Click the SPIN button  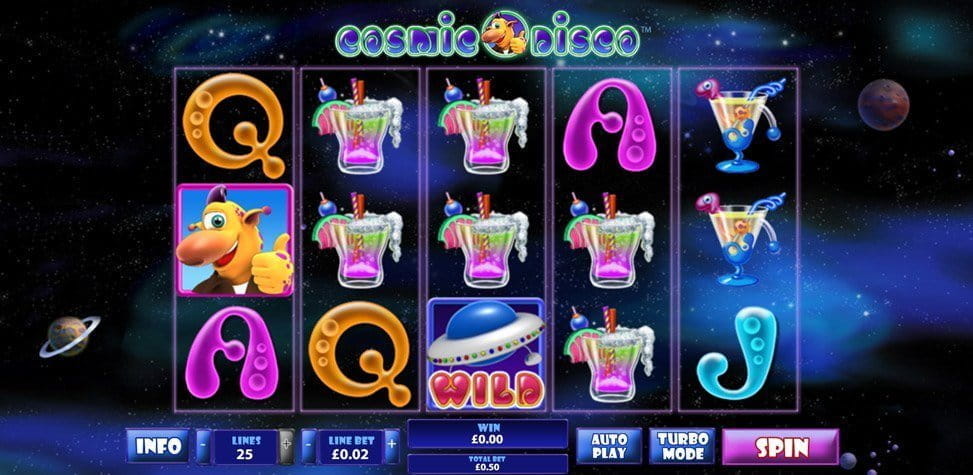(x=781, y=446)
